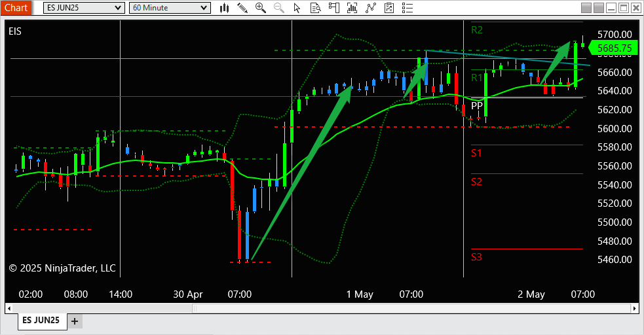Click the 5460.00 price axis label
644x335 pixels.
[x=615, y=260]
